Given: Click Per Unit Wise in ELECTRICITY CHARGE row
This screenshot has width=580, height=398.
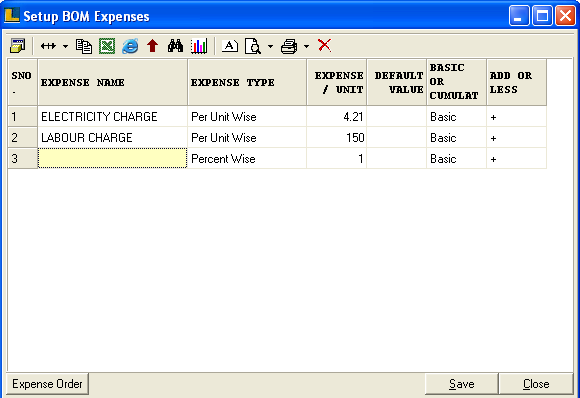Looking at the screenshot, I should [x=247, y=117].
